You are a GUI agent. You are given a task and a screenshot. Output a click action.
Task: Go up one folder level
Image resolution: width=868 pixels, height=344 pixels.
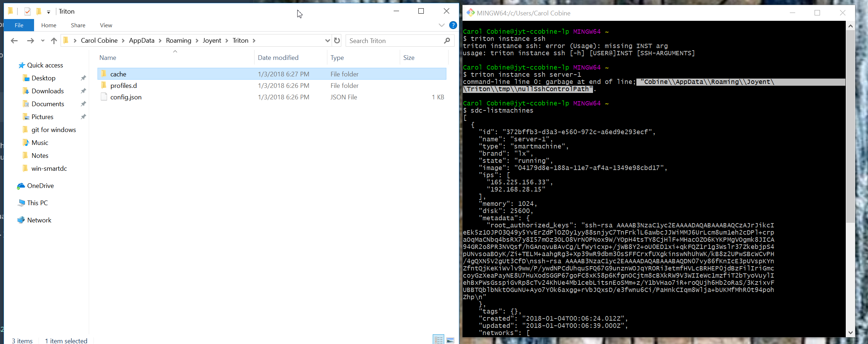[x=54, y=41]
